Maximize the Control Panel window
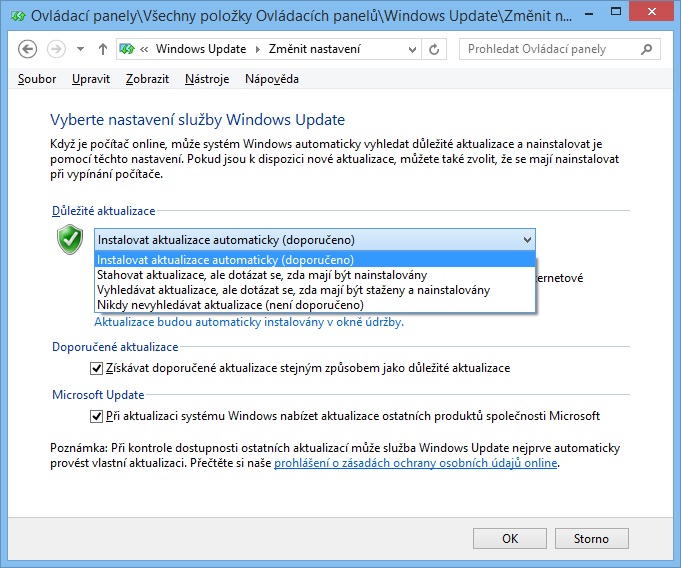The height and width of the screenshot is (568, 681). coord(616,12)
